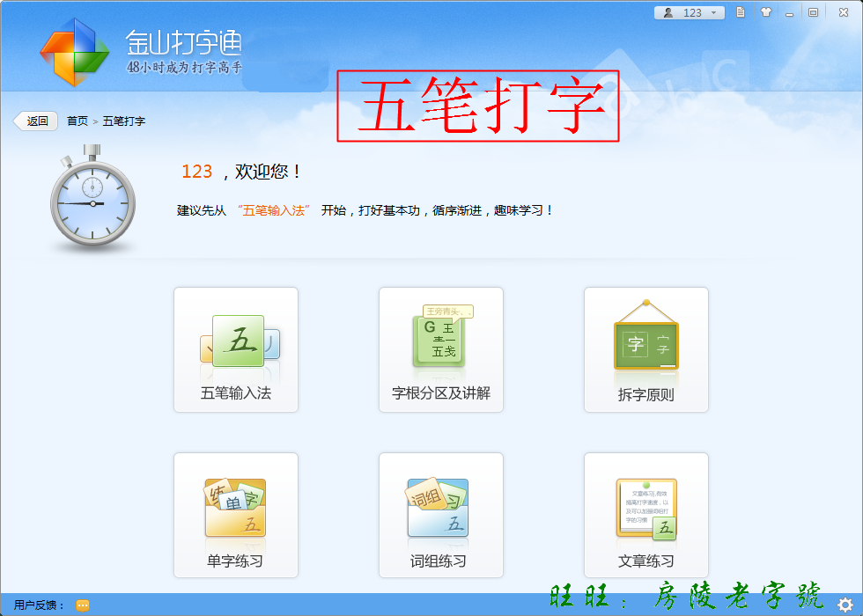This screenshot has width=863, height=616.
Task: Maximize the 金山打字通 window
Action: (x=814, y=12)
